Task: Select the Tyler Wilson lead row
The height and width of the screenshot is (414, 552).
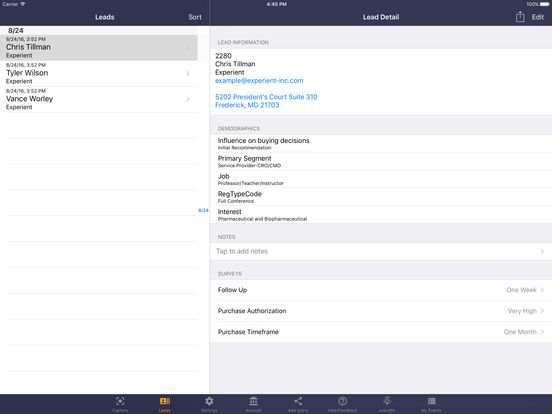Action: [x=99, y=73]
